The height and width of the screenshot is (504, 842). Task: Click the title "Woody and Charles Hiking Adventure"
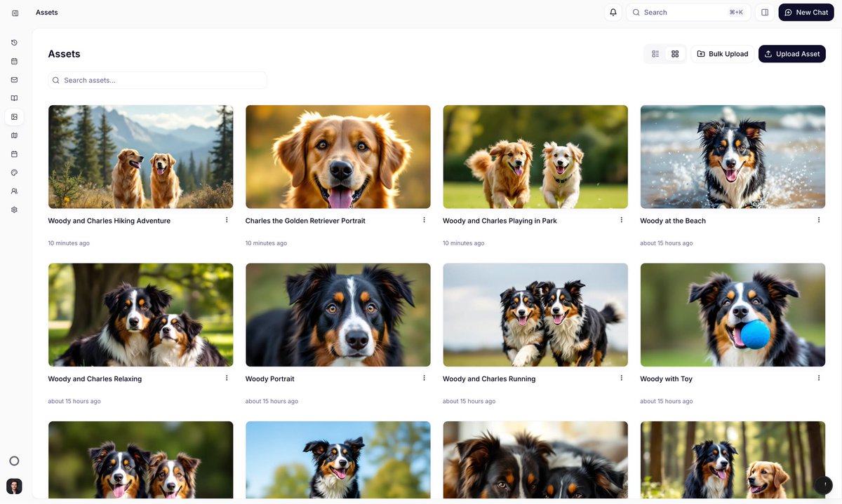[109, 221]
